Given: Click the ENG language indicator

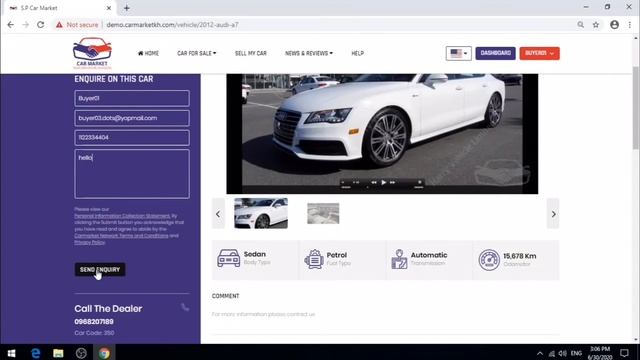Looking at the screenshot, I should [576, 353].
